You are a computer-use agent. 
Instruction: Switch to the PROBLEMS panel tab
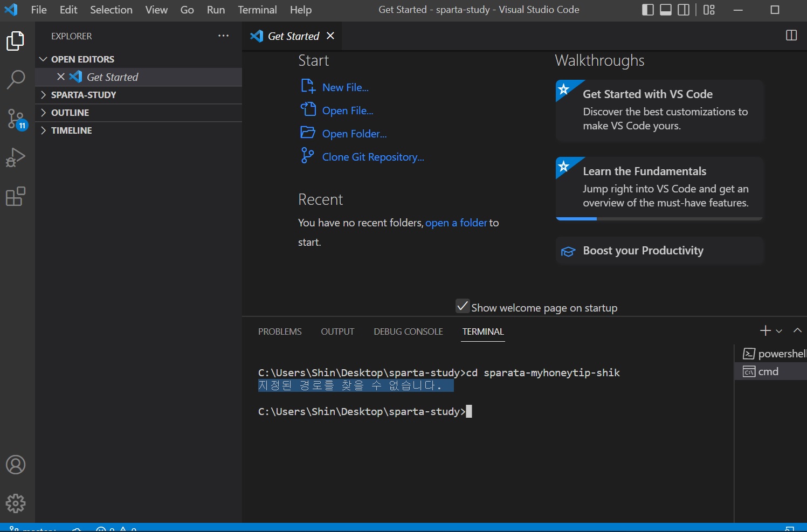pyautogui.click(x=280, y=331)
